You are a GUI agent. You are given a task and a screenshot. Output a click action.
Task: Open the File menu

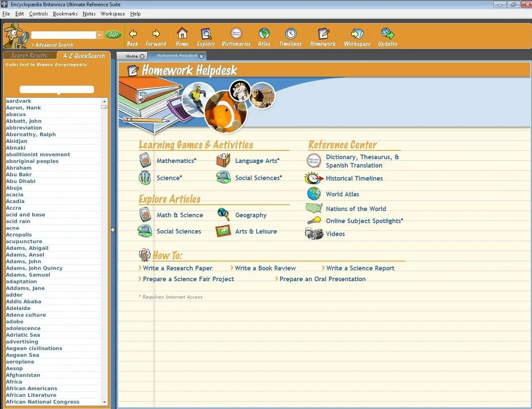pos(6,14)
